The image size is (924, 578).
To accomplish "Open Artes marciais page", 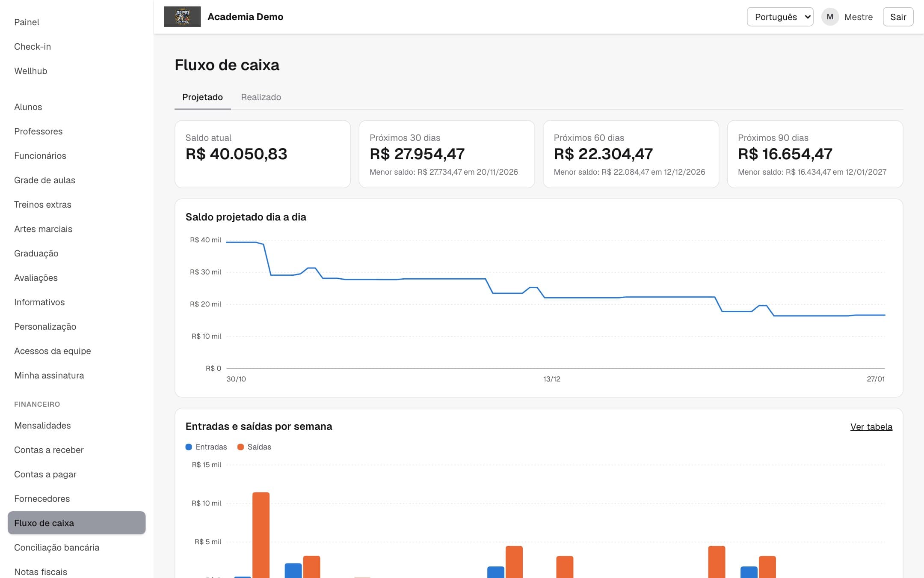I will pyautogui.click(x=77, y=229).
